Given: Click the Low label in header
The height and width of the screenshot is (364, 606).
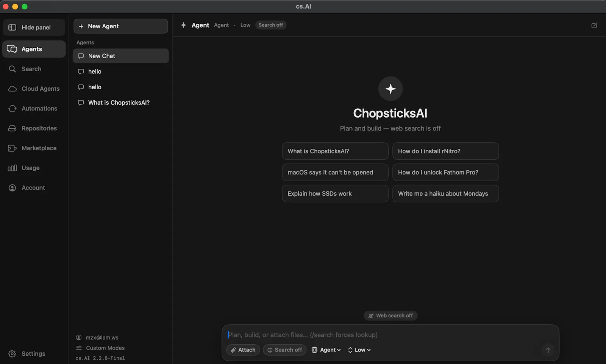Looking at the screenshot, I should pyautogui.click(x=245, y=25).
